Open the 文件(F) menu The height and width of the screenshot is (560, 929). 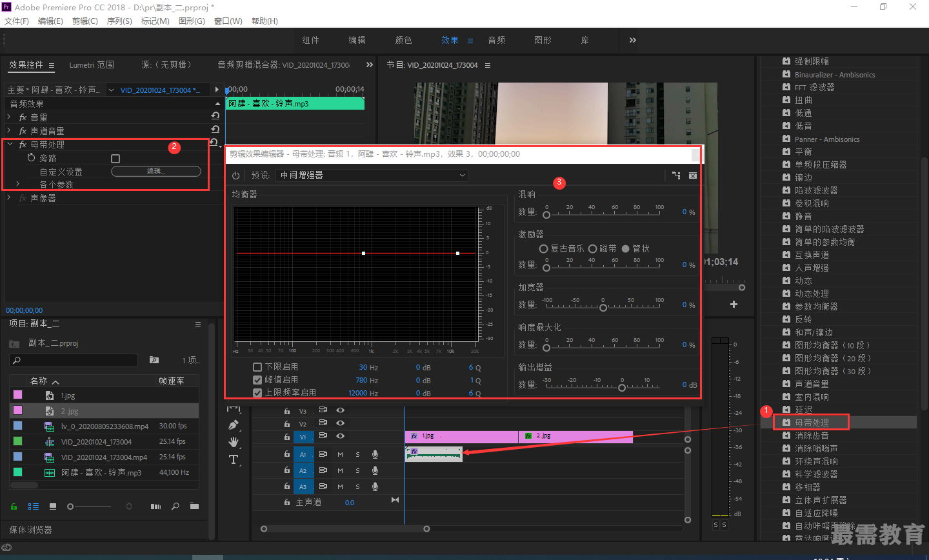click(x=17, y=21)
